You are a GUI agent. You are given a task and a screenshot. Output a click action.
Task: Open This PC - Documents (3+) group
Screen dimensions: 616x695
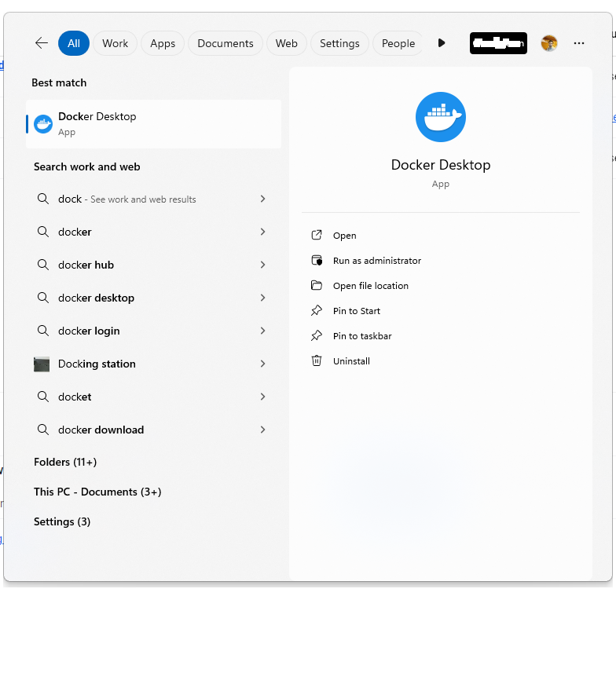point(97,492)
